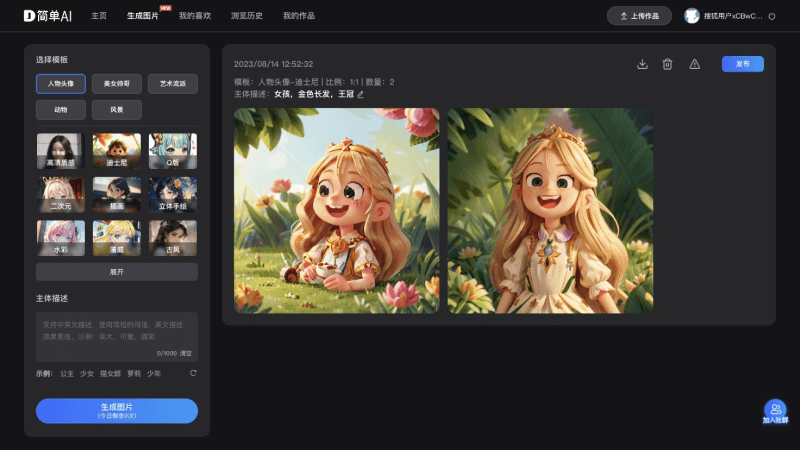Viewport: 800px width, 450px height.
Task: Click the refresh examples icon
Action: (193, 373)
